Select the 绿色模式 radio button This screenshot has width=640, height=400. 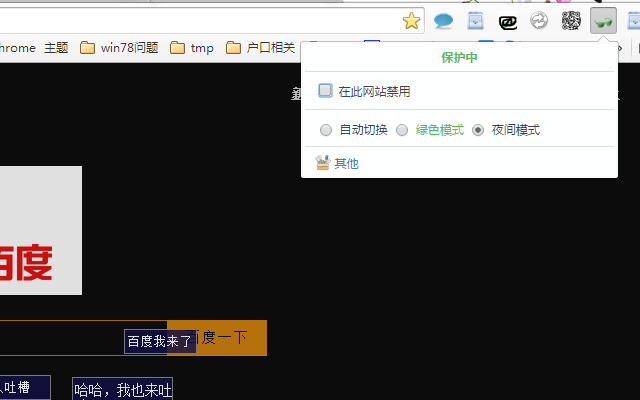pos(402,130)
